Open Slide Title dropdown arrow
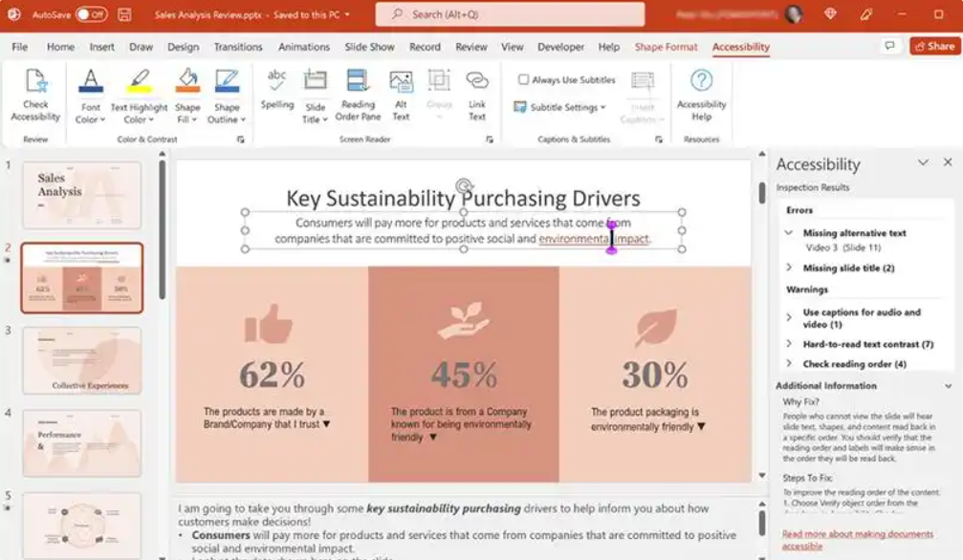 click(325, 119)
